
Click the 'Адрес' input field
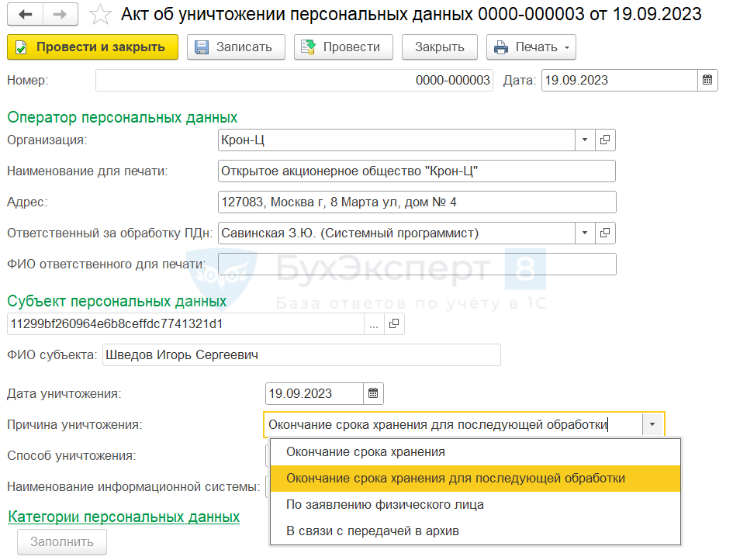417,202
